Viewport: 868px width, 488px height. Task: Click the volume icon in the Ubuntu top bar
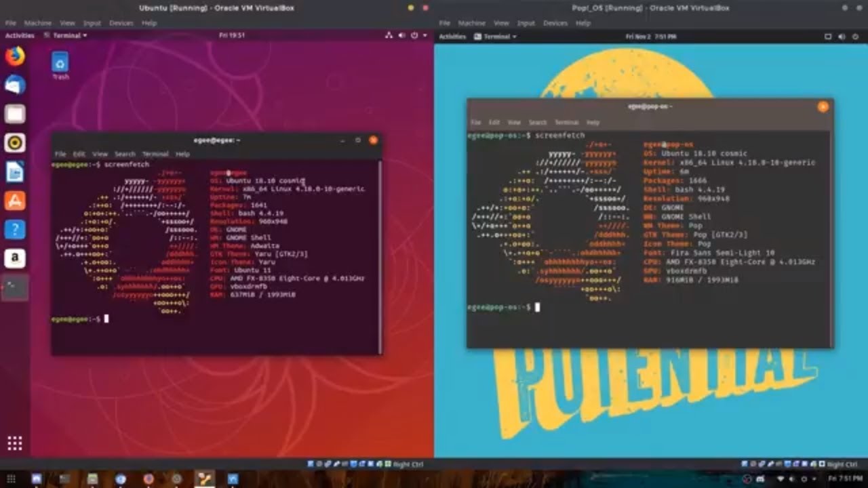402,35
